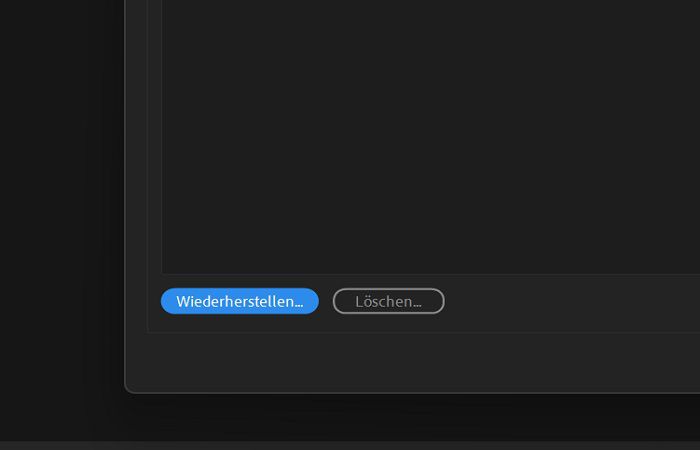
Task: Select the secondary gray-outlined Löschen… button
Action: (x=388, y=301)
